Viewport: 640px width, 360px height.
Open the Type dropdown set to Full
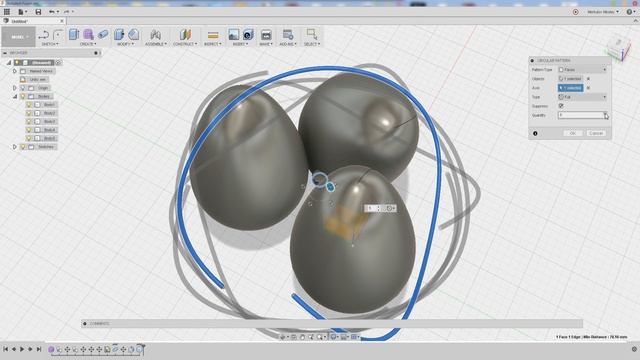click(582, 97)
